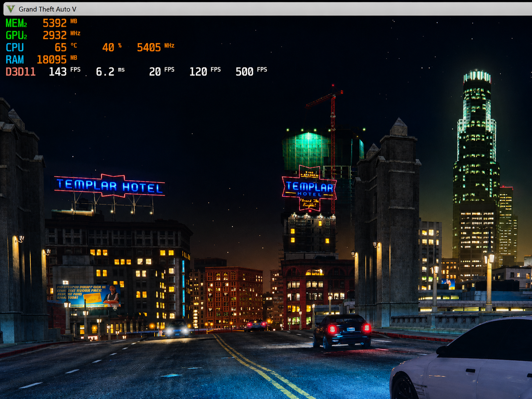The image size is (532, 399).
Task: Click the star-shaped Templar Hotel neon sign
Action: click(309, 188)
